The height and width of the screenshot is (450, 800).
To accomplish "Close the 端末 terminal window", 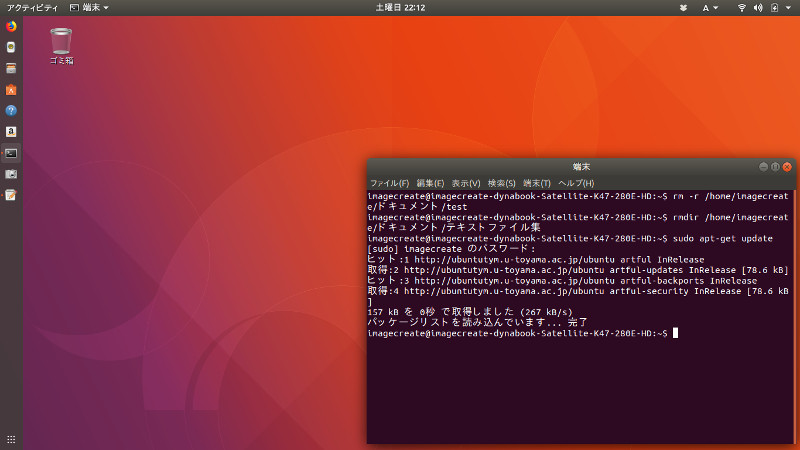I will 787,167.
